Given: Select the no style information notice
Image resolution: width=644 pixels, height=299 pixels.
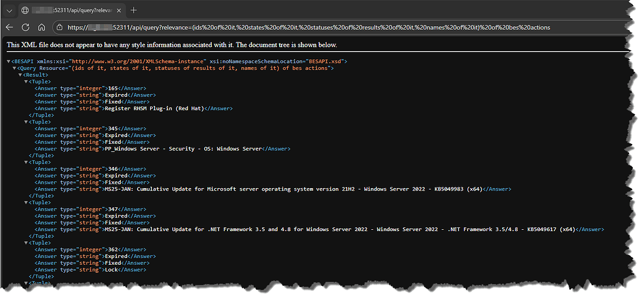Looking at the screenshot, I should 172,45.
